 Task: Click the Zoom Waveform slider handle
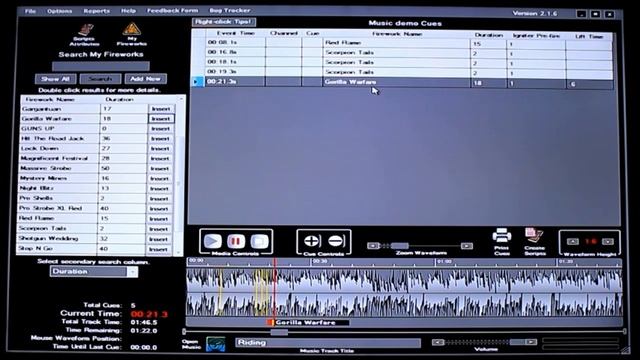[400, 246]
